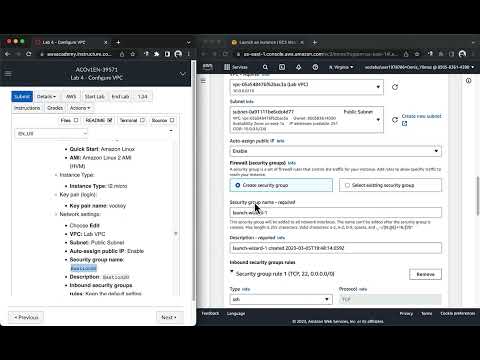
Task: Open the side panel icon in Lab 4 browser
Action: (167, 54)
